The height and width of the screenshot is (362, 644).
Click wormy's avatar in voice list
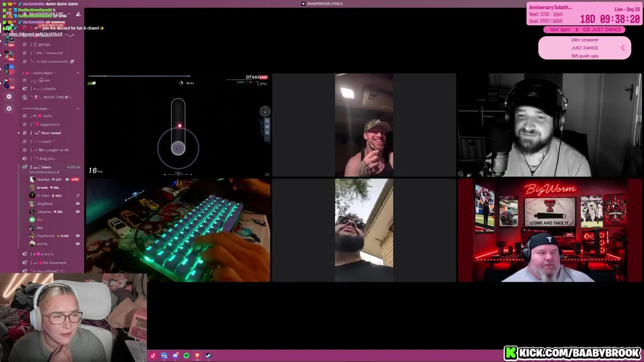(x=32, y=244)
